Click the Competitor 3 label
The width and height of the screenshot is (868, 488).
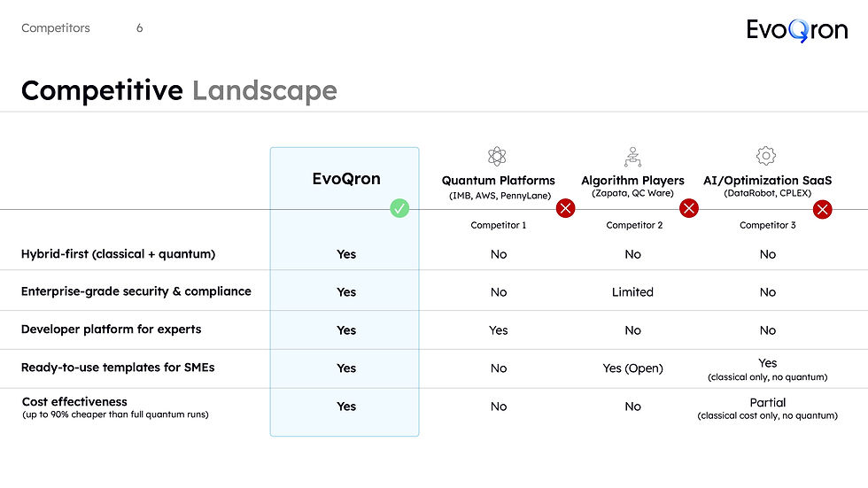click(x=767, y=225)
